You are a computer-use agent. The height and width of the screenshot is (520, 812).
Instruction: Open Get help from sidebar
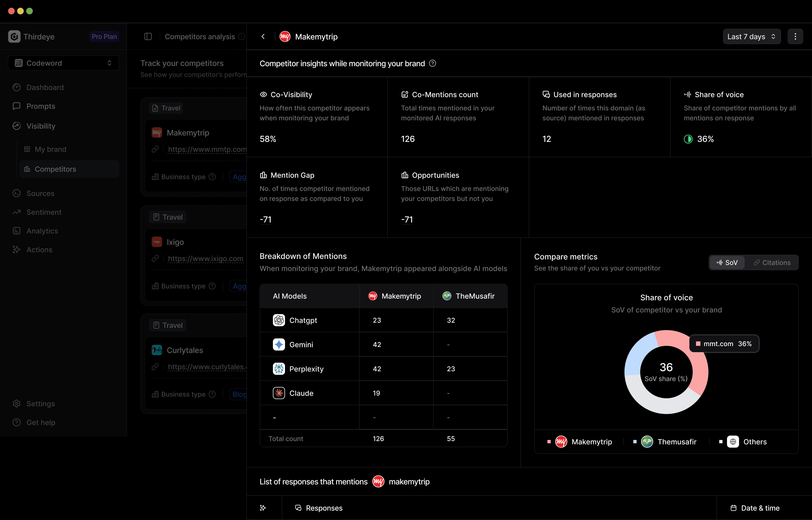[41, 422]
